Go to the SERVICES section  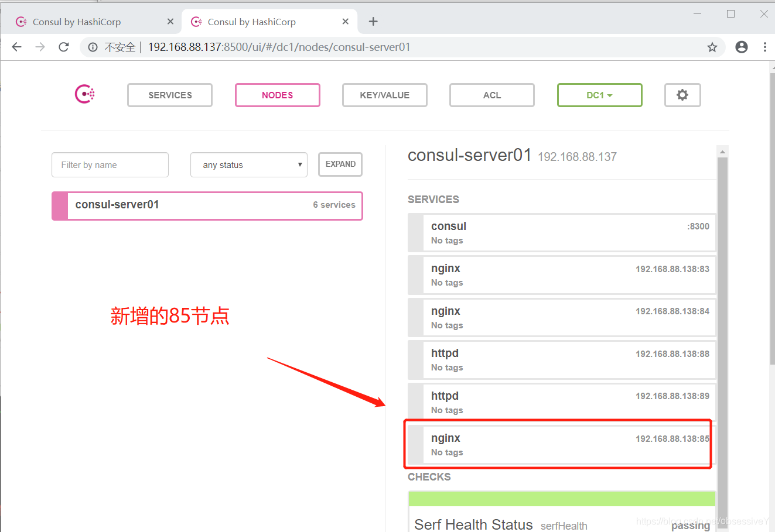pyautogui.click(x=170, y=95)
